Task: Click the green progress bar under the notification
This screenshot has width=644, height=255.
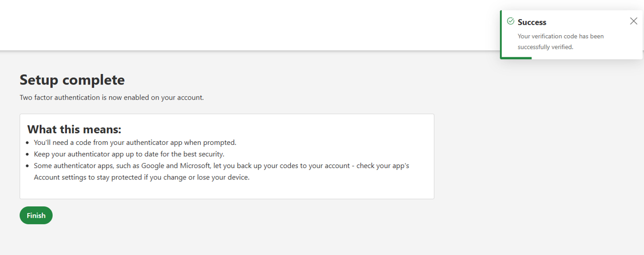Action: (x=516, y=58)
